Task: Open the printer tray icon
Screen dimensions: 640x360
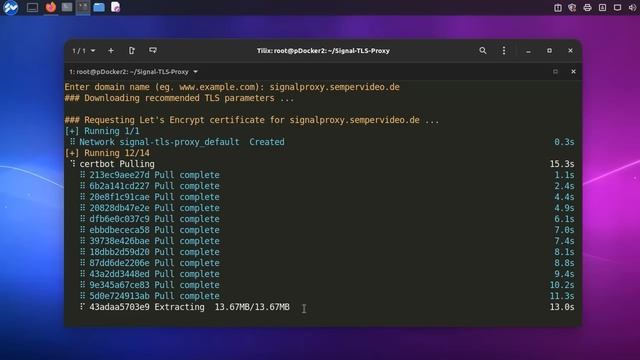Action: point(587,7)
